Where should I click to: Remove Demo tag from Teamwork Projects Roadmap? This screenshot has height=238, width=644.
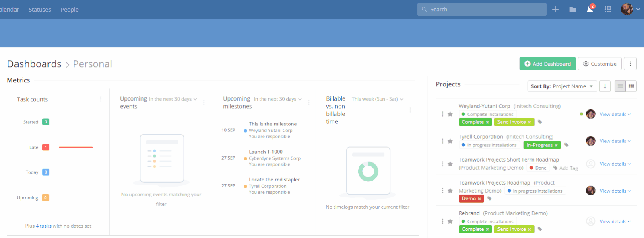tap(479, 199)
